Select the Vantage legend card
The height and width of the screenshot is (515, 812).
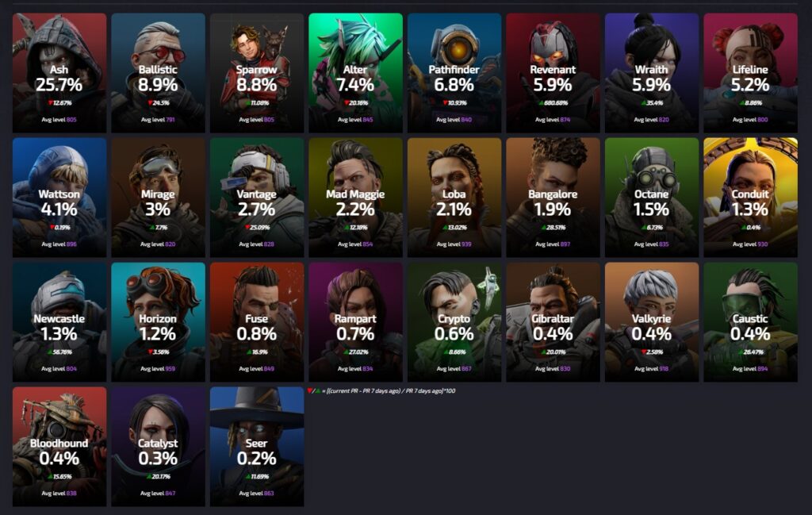[257, 198]
